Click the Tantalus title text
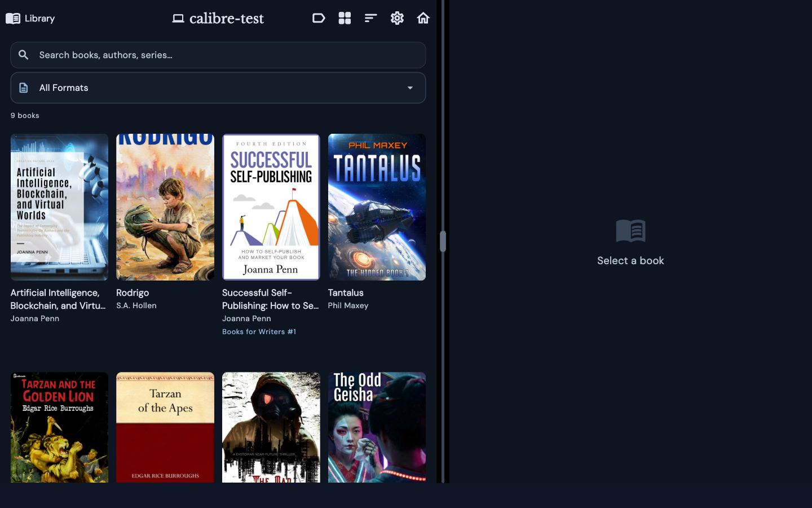This screenshot has width=812, height=508. tap(346, 293)
